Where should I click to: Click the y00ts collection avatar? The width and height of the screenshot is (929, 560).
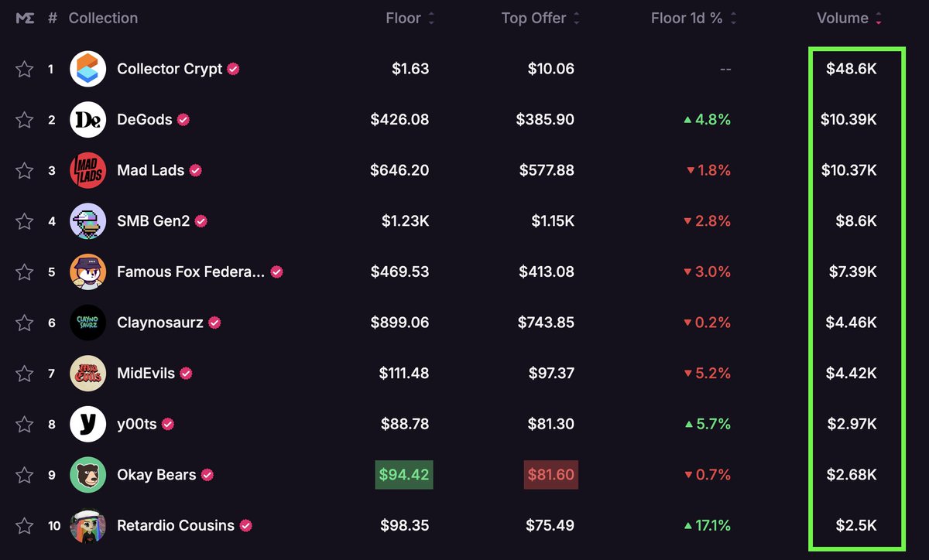87,424
